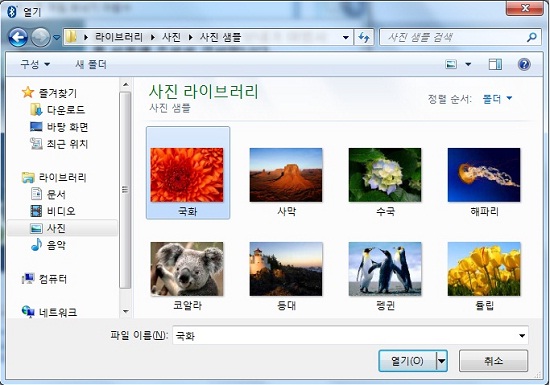
Task: Click 새 폴더 in the toolbar
Action: click(x=91, y=64)
